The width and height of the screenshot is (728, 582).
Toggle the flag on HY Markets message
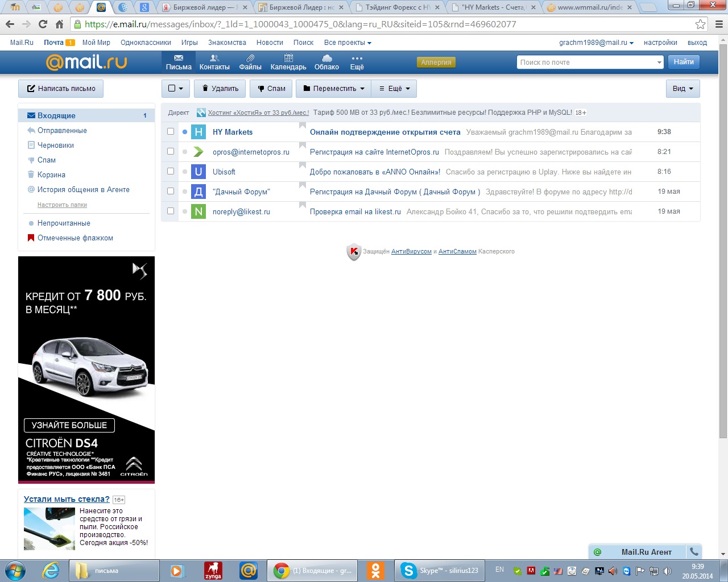pos(303,126)
